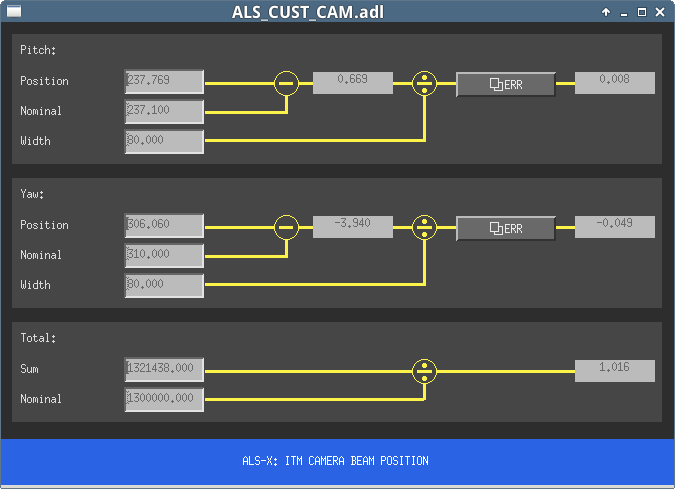Screen dimensions: 675x489
Task: Click the Width label in Pitch section
Action: pos(35,141)
